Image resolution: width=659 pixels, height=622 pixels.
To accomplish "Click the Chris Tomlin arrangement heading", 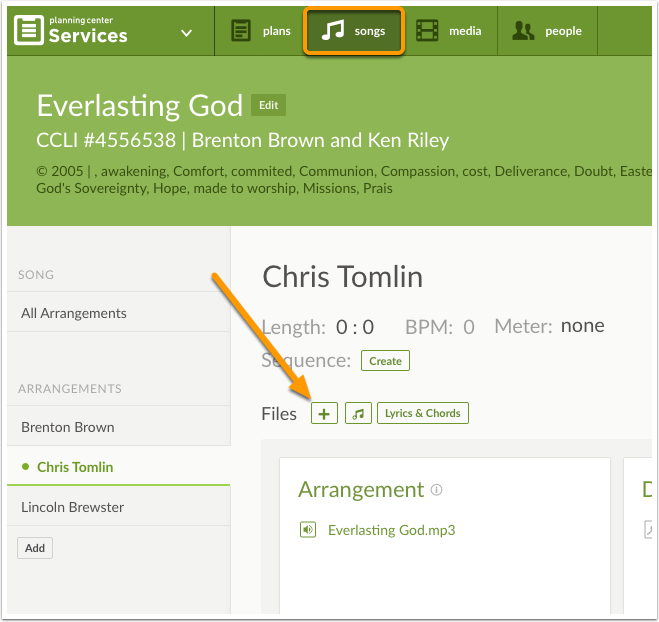I will coord(343,277).
